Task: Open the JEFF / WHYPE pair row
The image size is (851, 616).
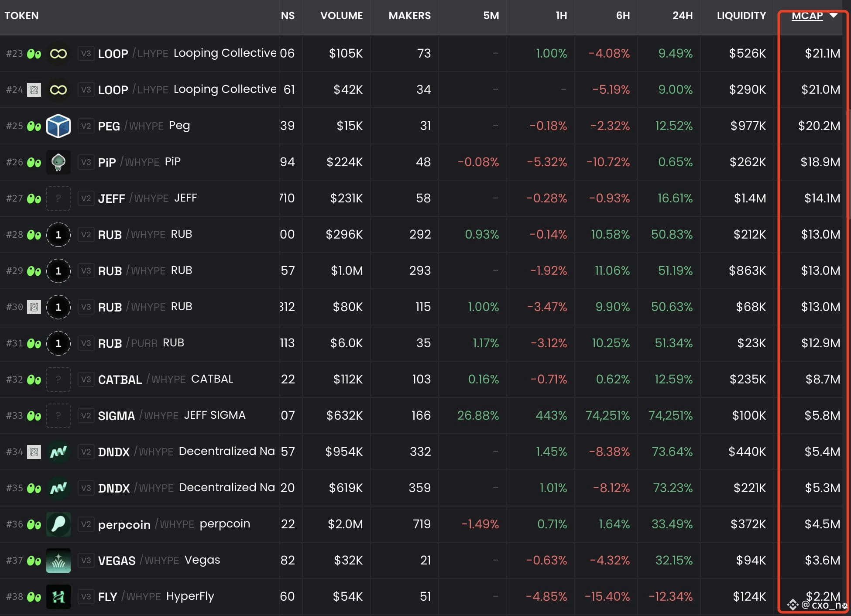Action: 423,198
